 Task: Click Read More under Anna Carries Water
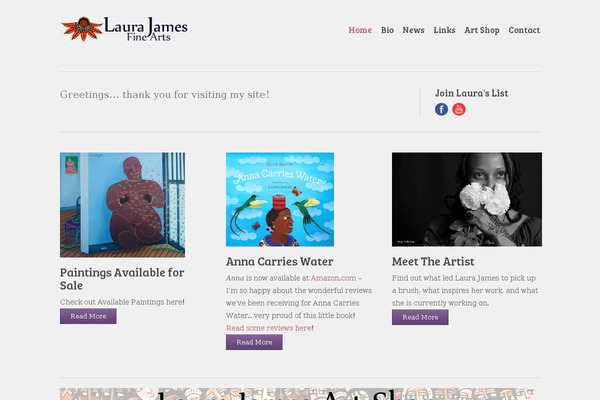click(254, 342)
